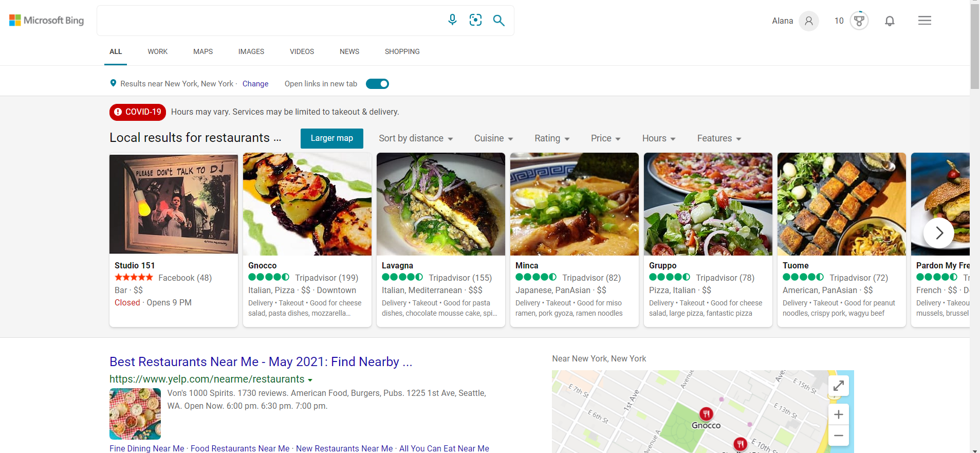Viewport: 980px width, 453px height.
Task: Switch to the NEWS tab
Action: click(349, 51)
